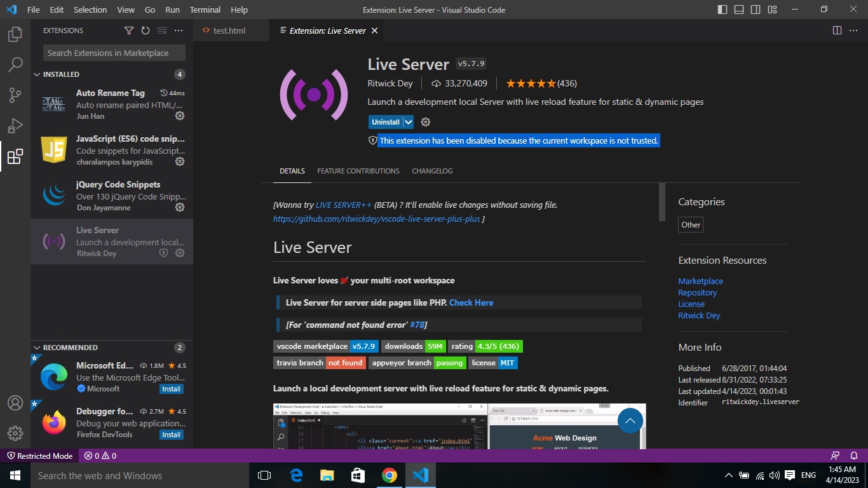This screenshot has width=868, height=488.
Task: Open Manage gear in activity bar
Action: 15,433
